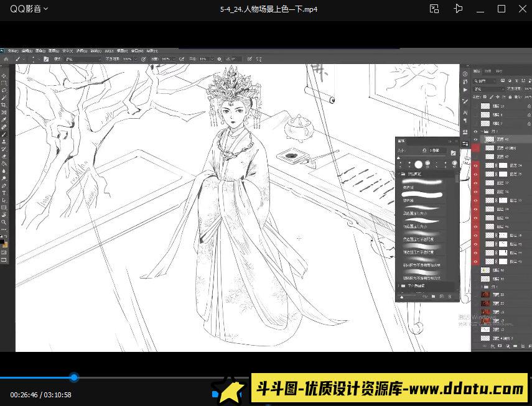
Task: Toggle visibility of 组 2 group
Action: (x=475, y=131)
